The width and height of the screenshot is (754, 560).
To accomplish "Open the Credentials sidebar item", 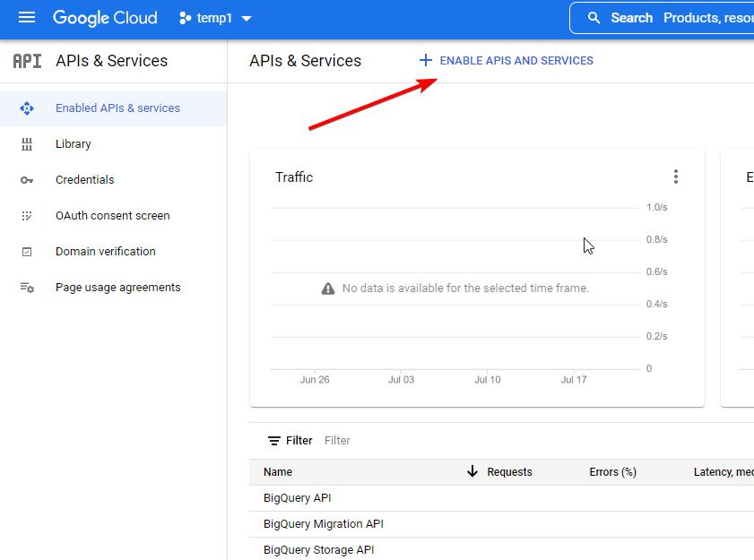I will (114, 180).
